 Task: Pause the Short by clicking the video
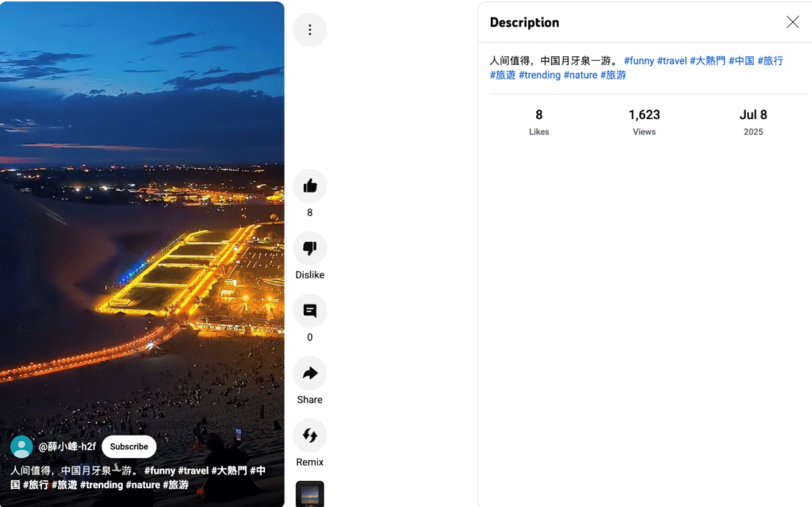click(x=143, y=238)
